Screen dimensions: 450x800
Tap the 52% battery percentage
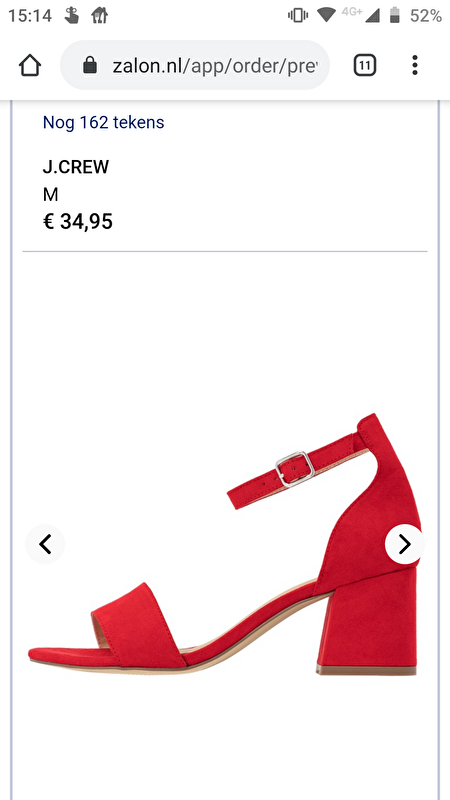point(426,16)
